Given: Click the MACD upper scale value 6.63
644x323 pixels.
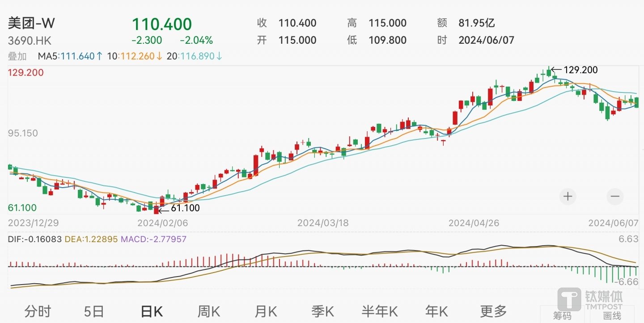Looking at the screenshot, I should coord(628,239).
